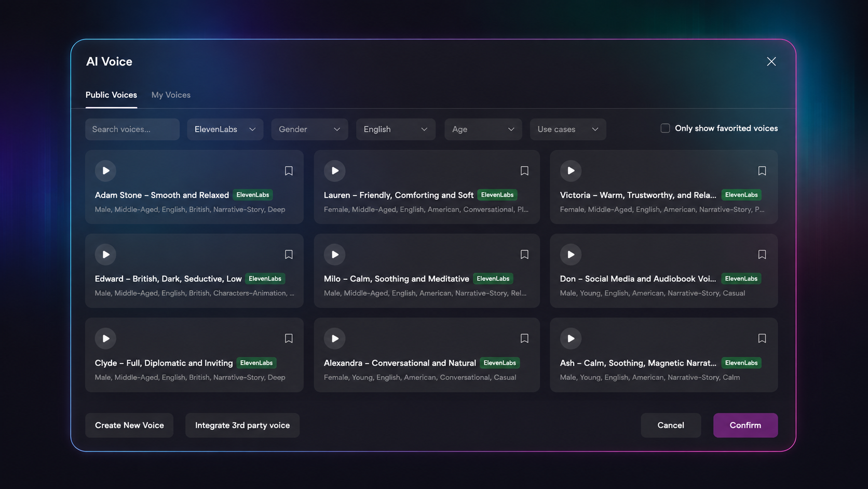This screenshot has height=489, width=868.
Task: Cancel the voice selection
Action: click(x=671, y=425)
